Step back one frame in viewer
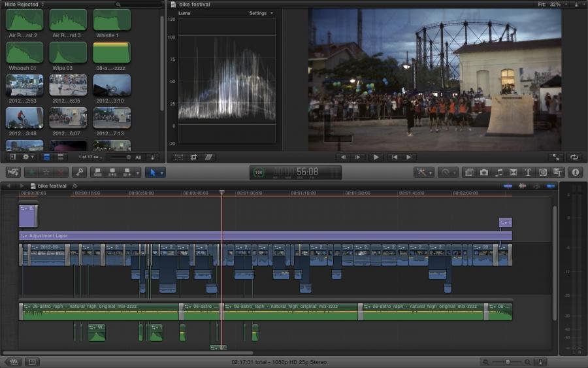Screen dimensions: 588x368 click(343, 157)
